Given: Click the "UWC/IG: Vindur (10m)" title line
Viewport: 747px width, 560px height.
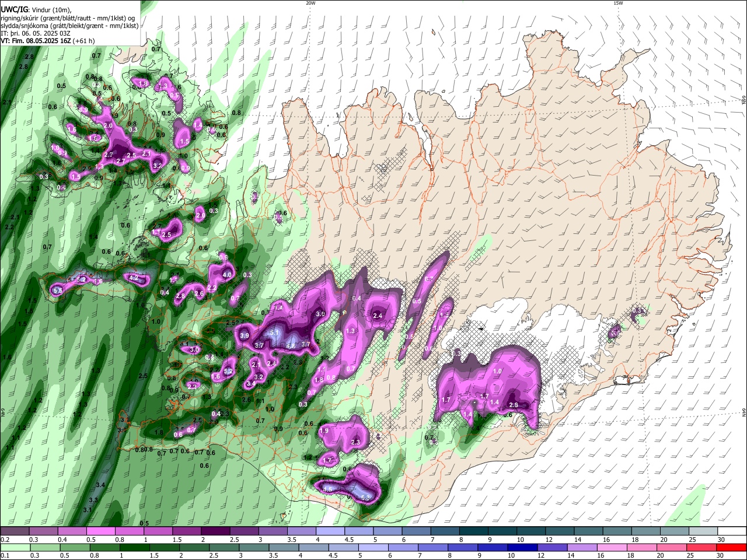Looking at the screenshot, I should tap(36, 9).
